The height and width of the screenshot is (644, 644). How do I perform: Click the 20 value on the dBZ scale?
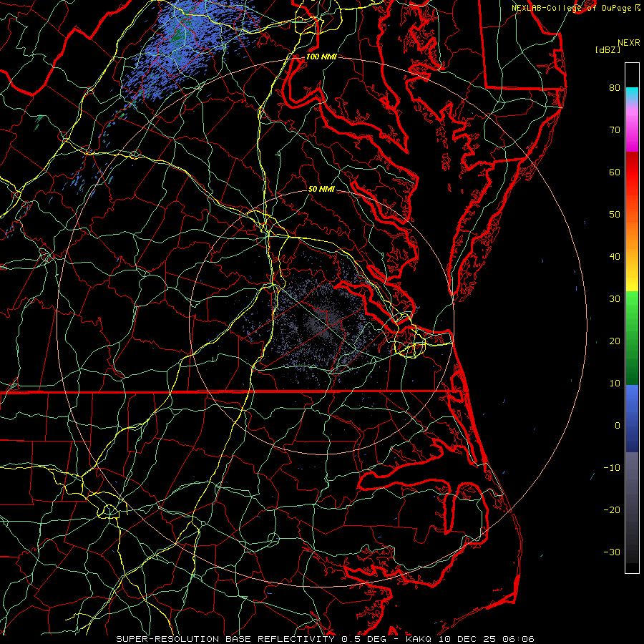pyautogui.click(x=615, y=341)
